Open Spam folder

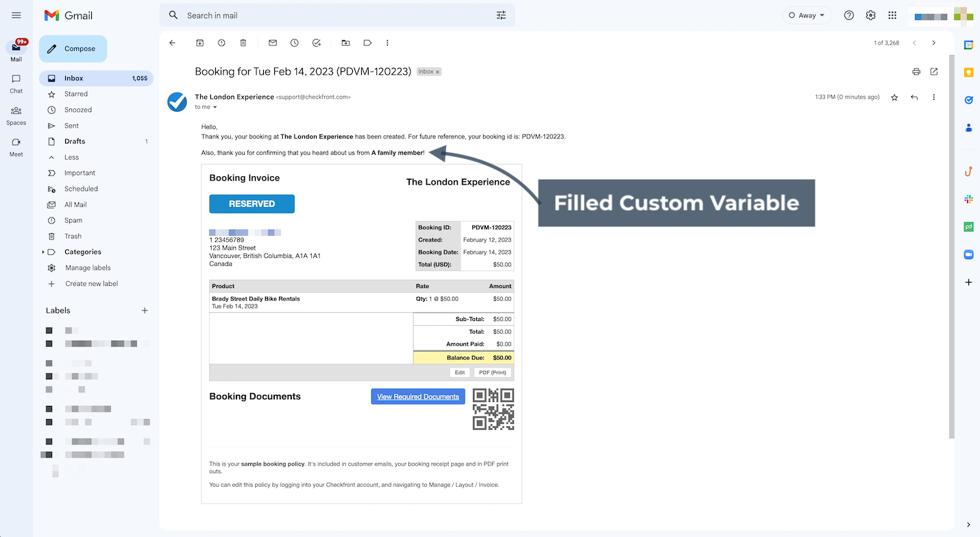96,220
